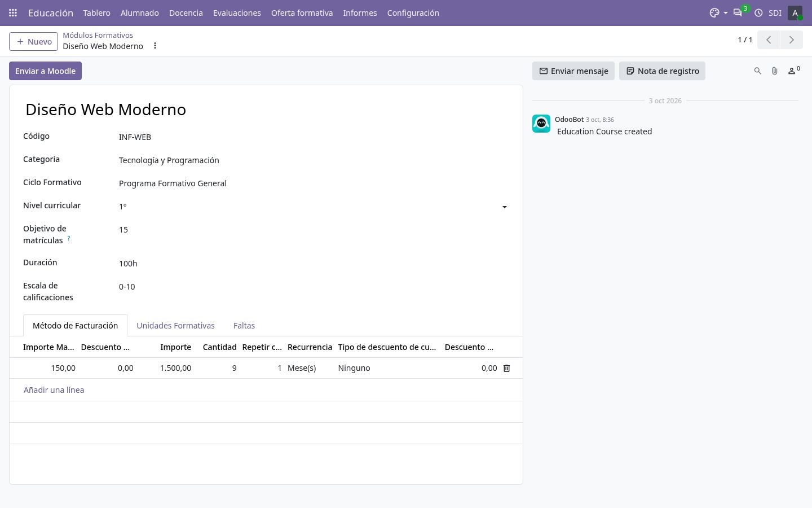Click the Ninguno discount type cell
812x508 pixels.
coord(389,368)
